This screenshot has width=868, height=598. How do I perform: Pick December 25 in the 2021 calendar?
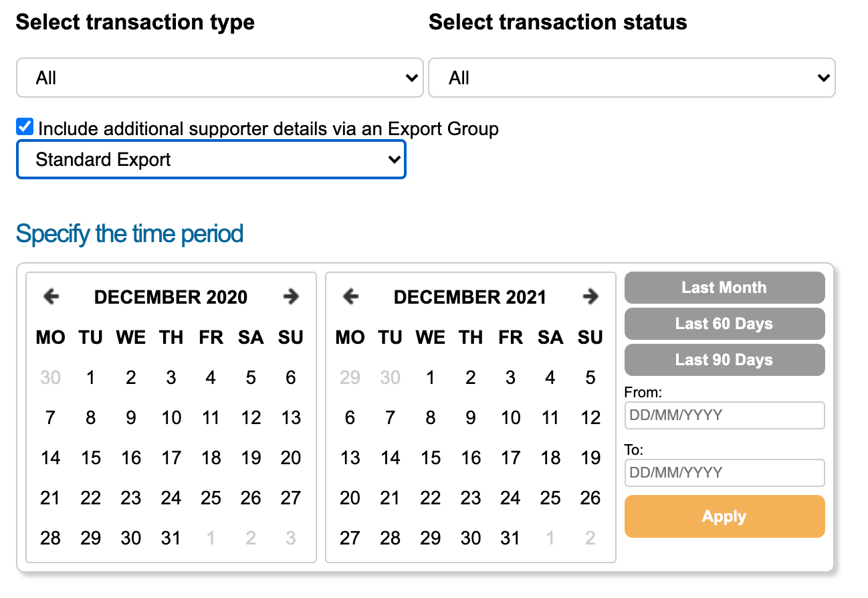(550, 498)
